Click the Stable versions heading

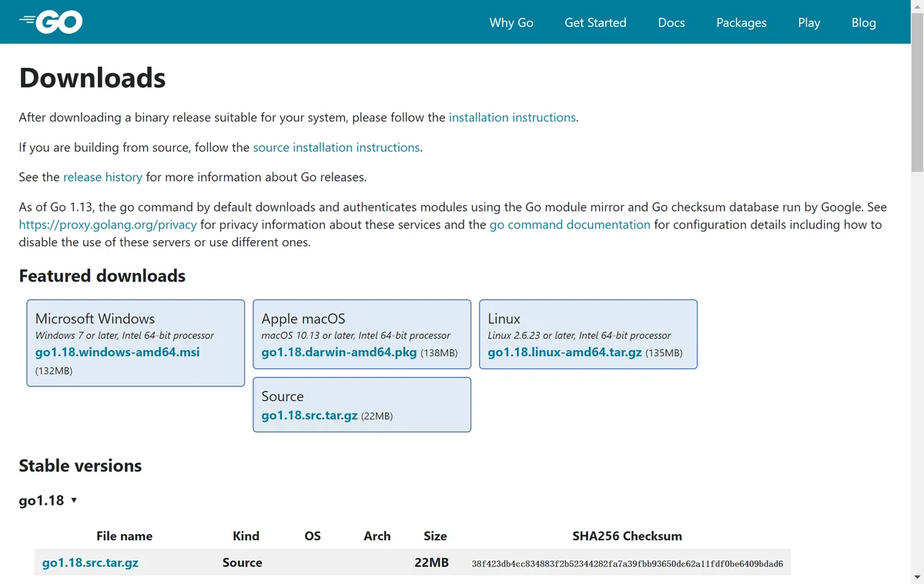(80, 466)
